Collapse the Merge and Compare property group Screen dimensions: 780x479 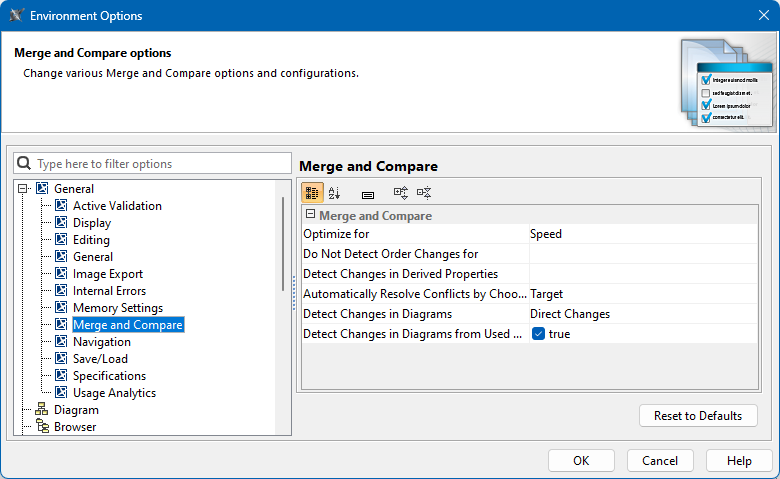[x=310, y=215]
